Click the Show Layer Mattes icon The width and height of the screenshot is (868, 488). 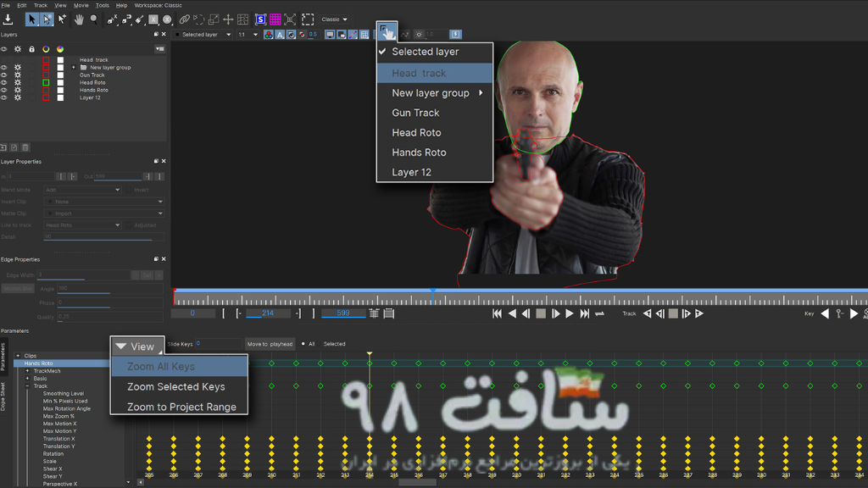292,34
